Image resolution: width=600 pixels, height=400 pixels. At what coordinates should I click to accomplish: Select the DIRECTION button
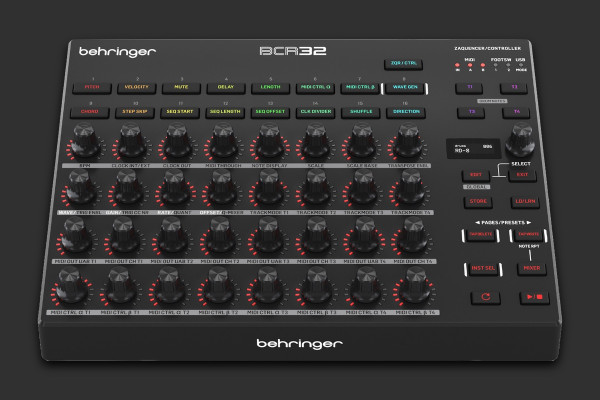[x=406, y=112]
